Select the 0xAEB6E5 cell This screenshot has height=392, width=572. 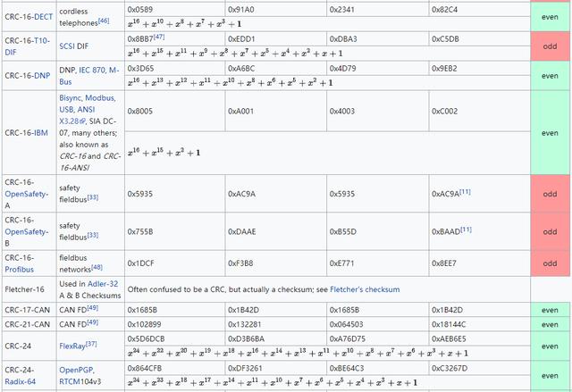tap(479, 338)
